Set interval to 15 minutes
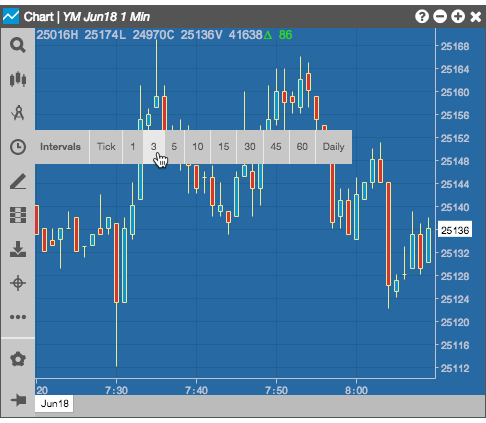This screenshot has height=423, width=486. click(x=224, y=147)
